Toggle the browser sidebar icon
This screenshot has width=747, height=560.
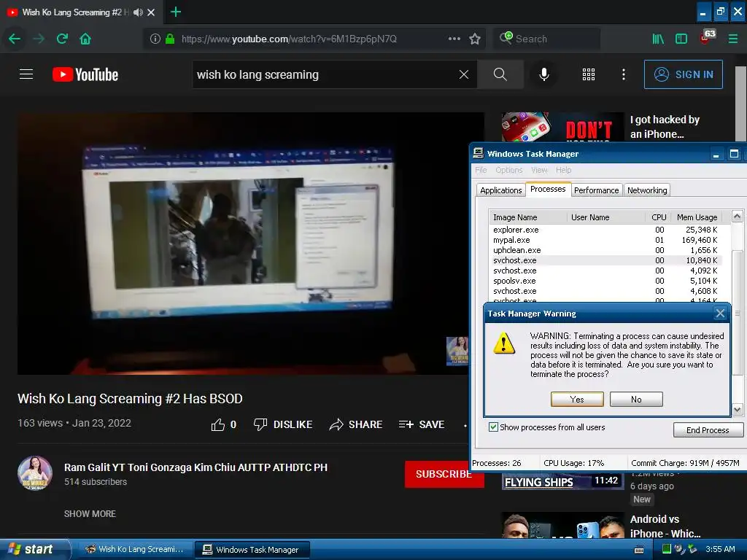click(681, 39)
